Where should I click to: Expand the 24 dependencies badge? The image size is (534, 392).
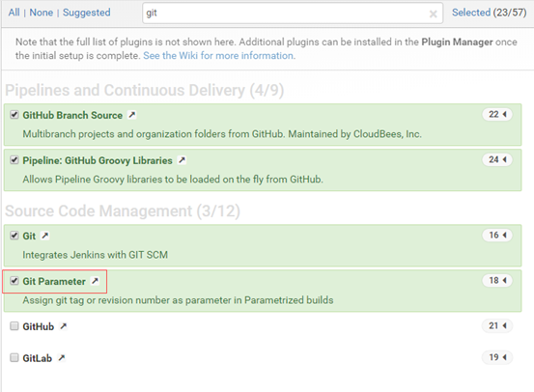(x=497, y=159)
